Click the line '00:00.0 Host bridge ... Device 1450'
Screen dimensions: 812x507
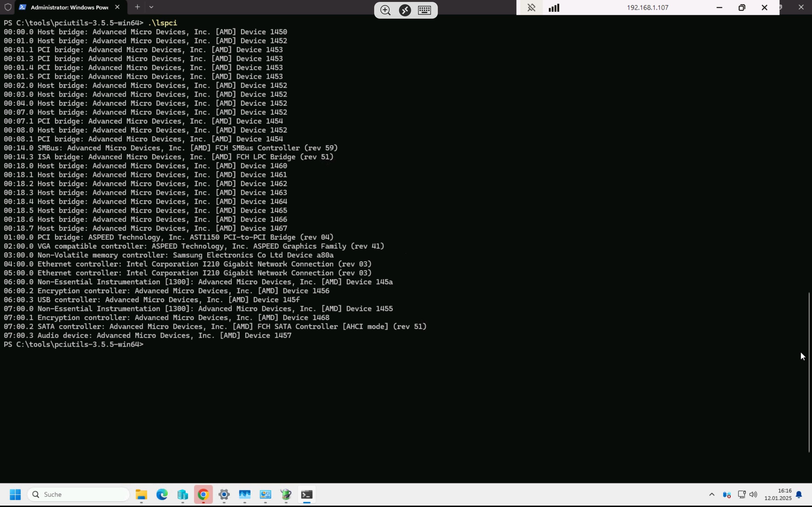145,32
